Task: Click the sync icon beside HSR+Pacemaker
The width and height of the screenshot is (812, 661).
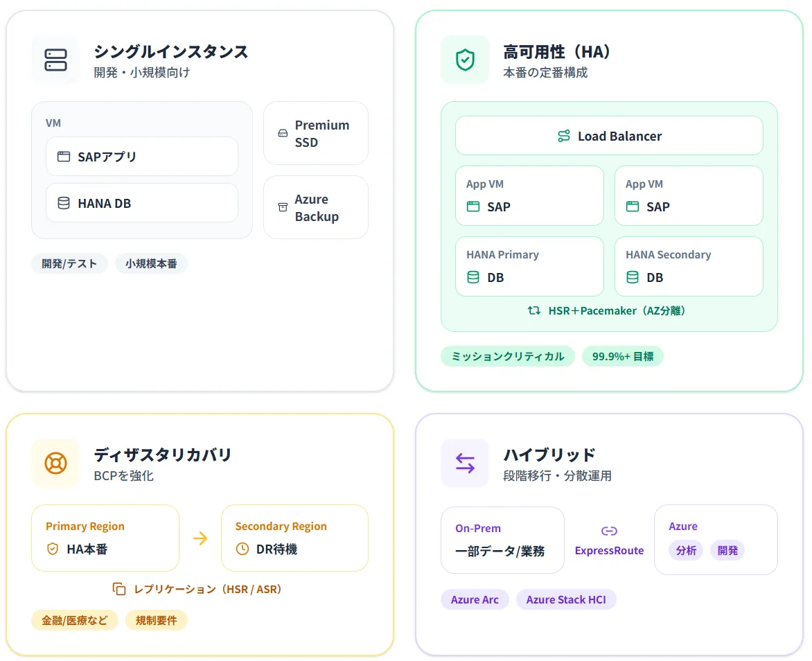Action: click(x=534, y=310)
